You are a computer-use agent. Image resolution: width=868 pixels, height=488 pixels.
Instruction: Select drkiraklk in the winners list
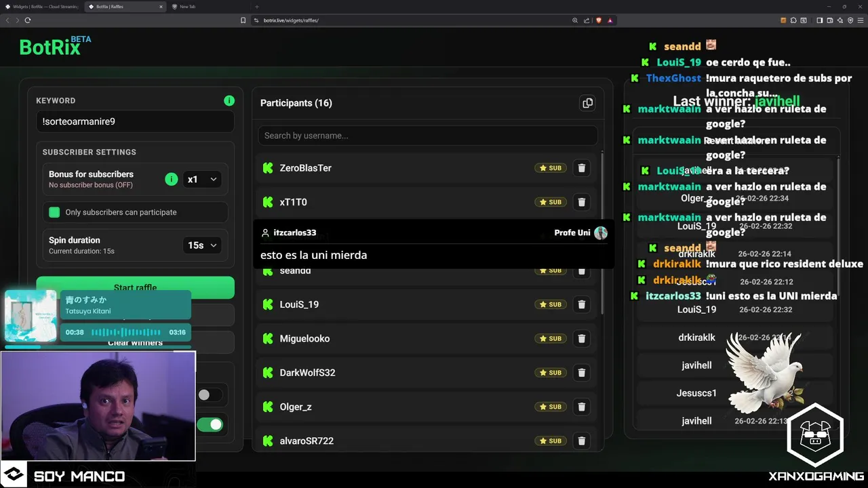(696, 338)
